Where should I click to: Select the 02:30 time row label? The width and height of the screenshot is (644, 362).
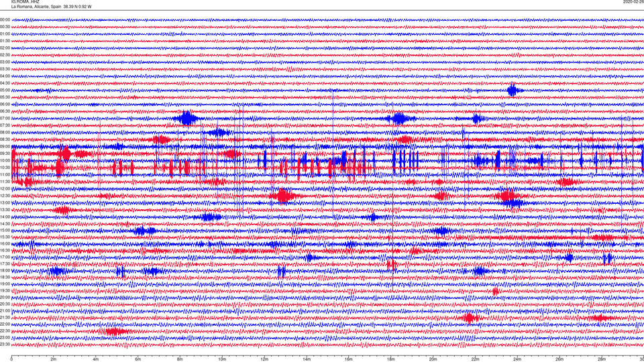(5, 55)
